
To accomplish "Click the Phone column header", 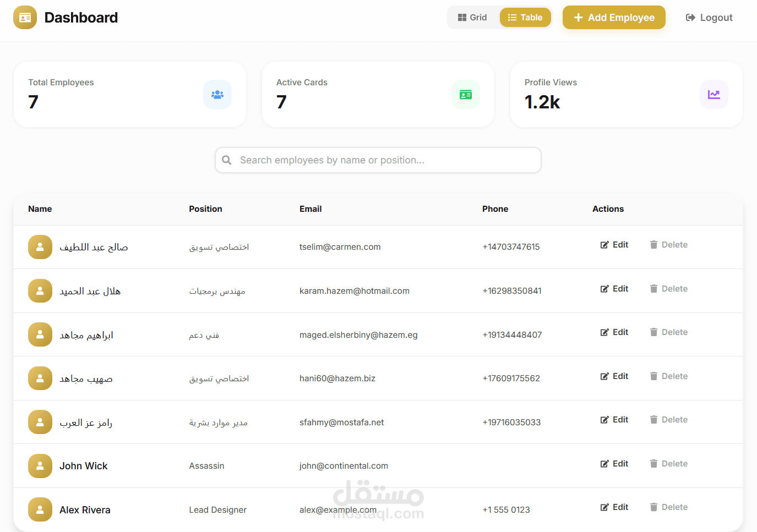I will pyautogui.click(x=495, y=209).
